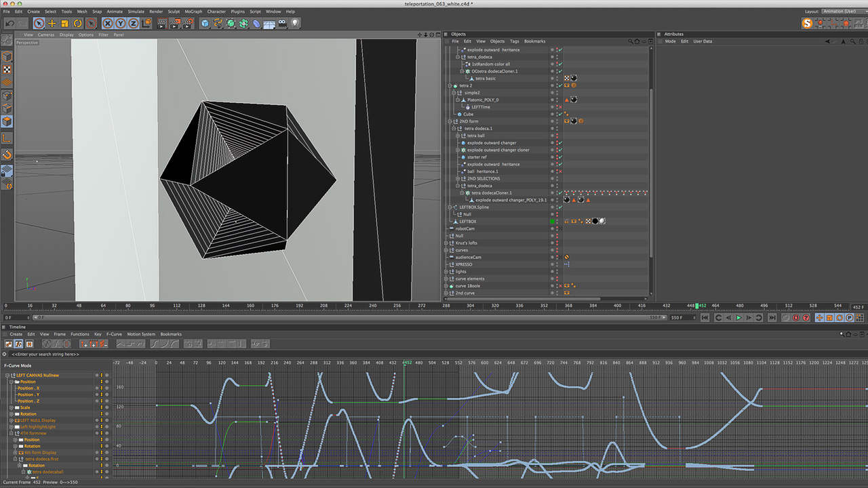Viewport: 868px width, 488px height.
Task: Select the robotCam object in the Objects list
Action: pyautogui.click(x=465, y=228)
